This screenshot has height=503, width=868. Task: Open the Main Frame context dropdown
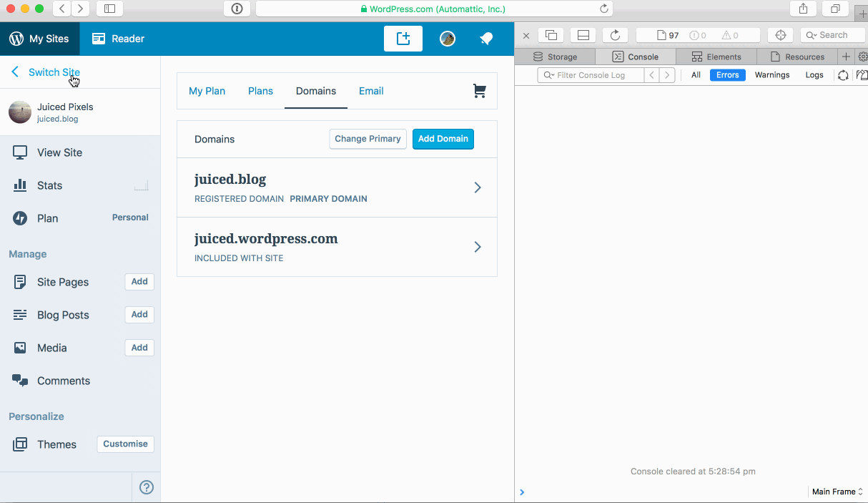(x=837, y=492)
